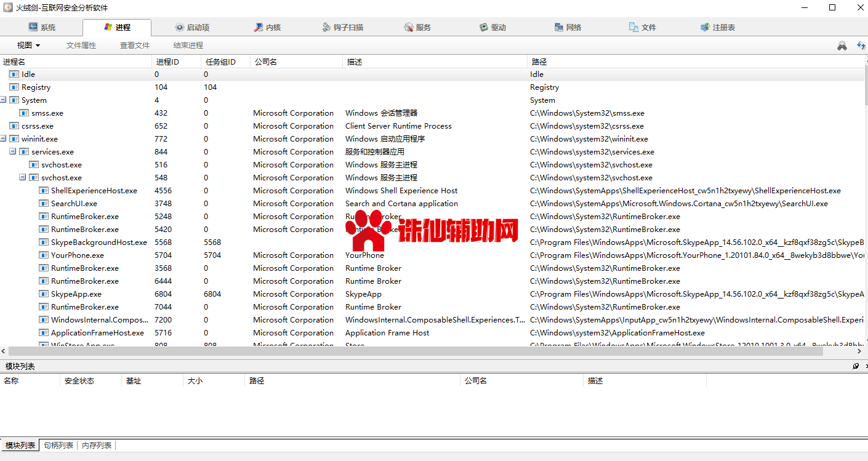Collapse the svchost.exe 548 tree node
The height and width of the screenshot is (461, 868).
(x=23, y=177)
